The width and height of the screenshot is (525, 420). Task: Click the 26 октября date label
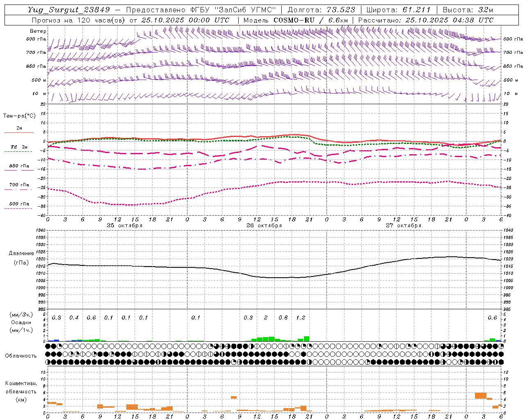[264, 226]
